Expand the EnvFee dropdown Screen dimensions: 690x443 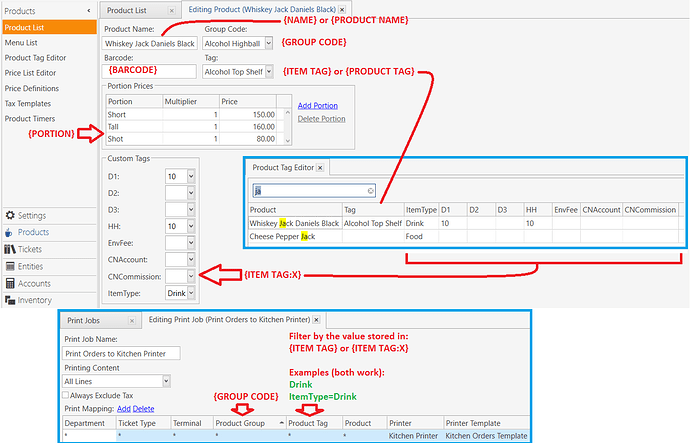191,243
